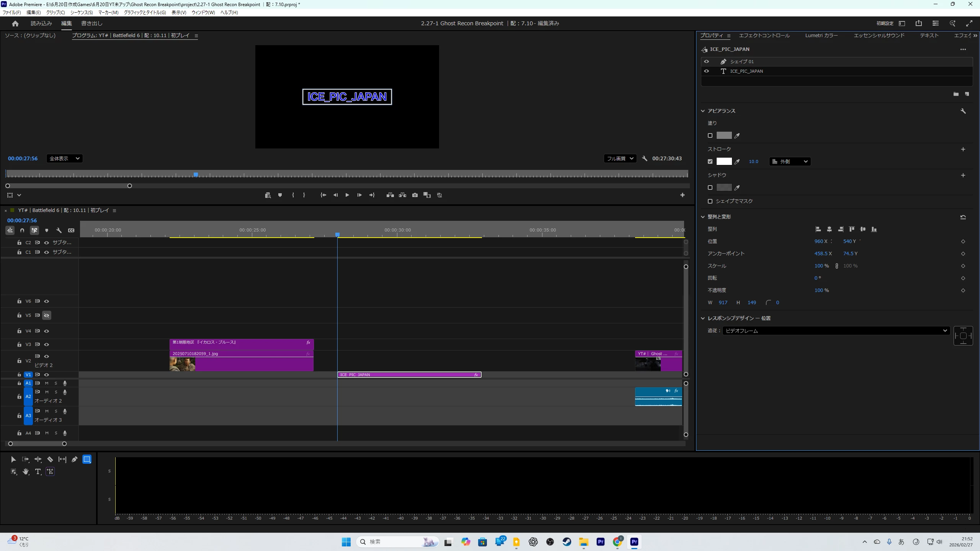Select the ICE_PIC_JAPAN clip on V1

pyautogui.click(x=409, y=375)
